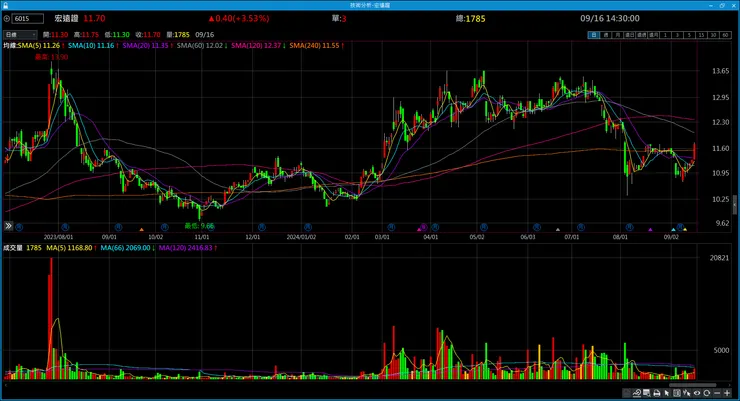The image size is (740, 401).
Task: Click the orange triangle event marker near 10/02
Action: click(x=142, y=230)
